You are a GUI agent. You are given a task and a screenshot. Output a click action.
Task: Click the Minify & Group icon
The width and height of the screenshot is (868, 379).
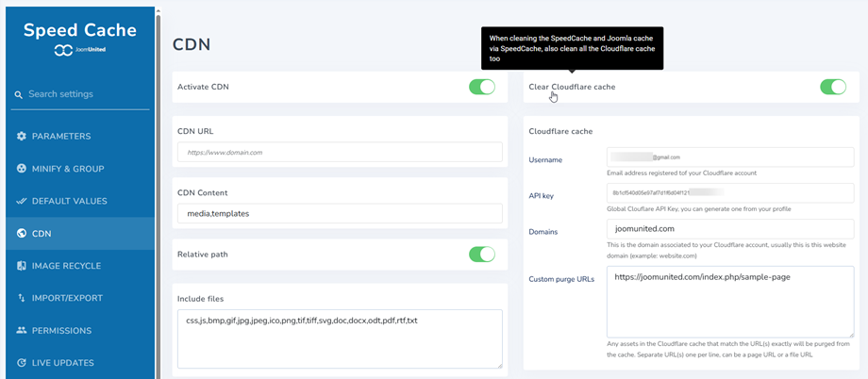[x=22, y=169]
